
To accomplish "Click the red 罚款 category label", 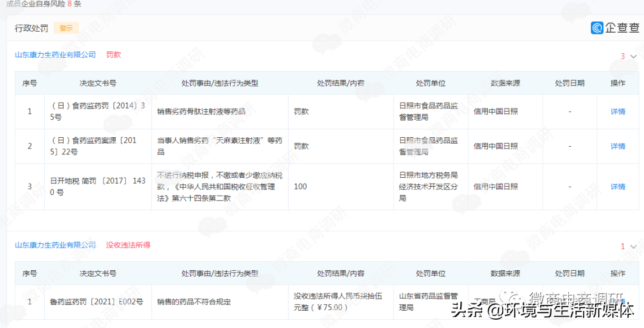I will click(x=114, y=55).
